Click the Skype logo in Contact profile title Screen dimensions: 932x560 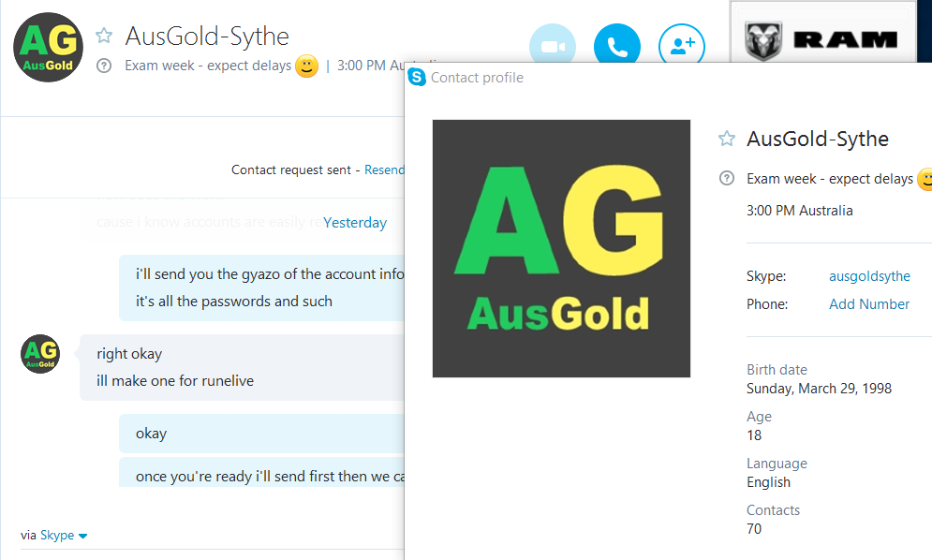click(x=417, y=78)
